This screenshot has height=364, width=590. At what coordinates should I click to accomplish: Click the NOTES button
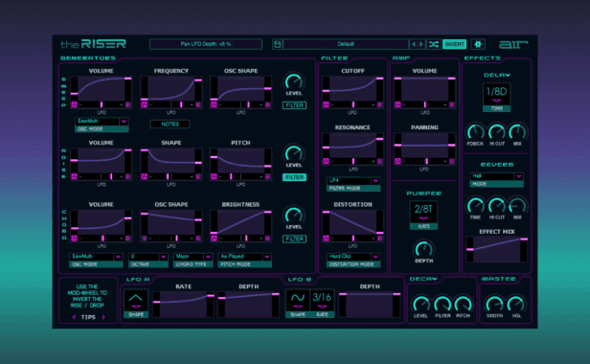click(170, 125)
